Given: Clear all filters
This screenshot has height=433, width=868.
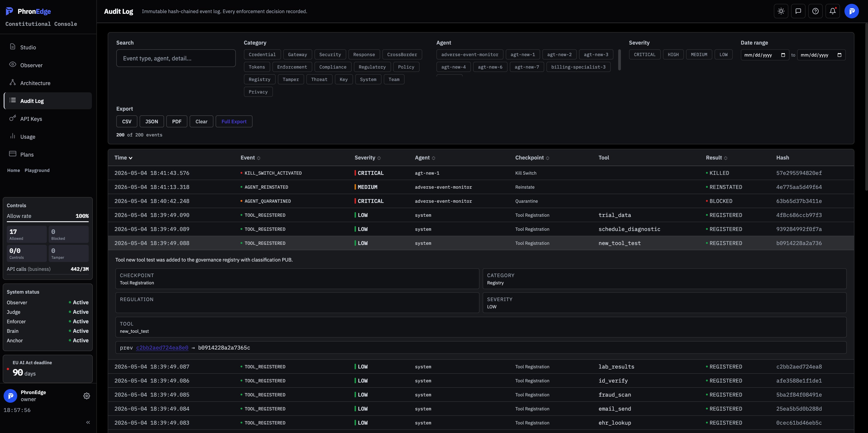Looking at the screenshot, I should click(201, 121).
